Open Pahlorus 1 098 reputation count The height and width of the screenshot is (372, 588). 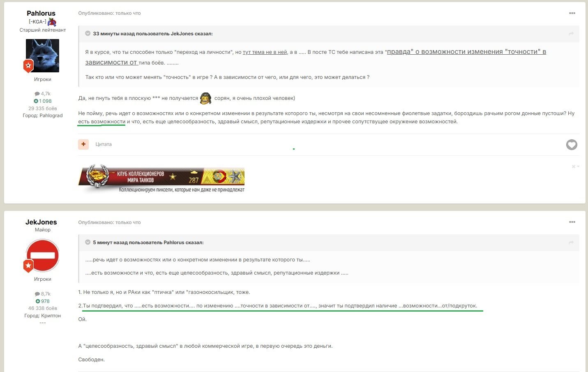pos(43,101)
